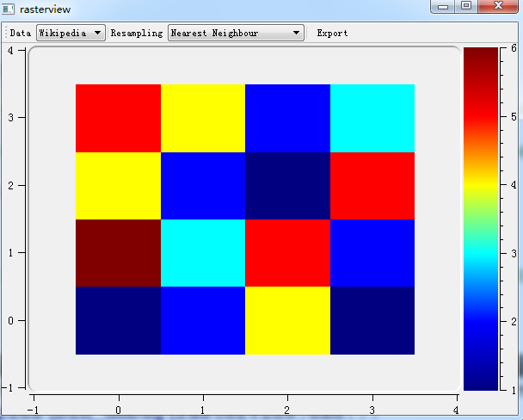Viewport: 523px width, 420px height.
Task: Select the red cell in top-left corner
Action: 118,118
